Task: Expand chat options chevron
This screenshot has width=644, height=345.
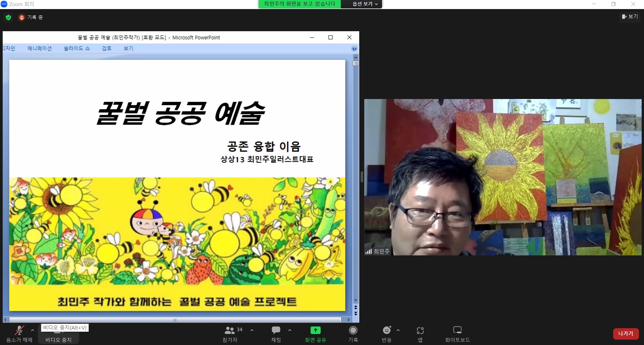Action: tap(290, 330)
